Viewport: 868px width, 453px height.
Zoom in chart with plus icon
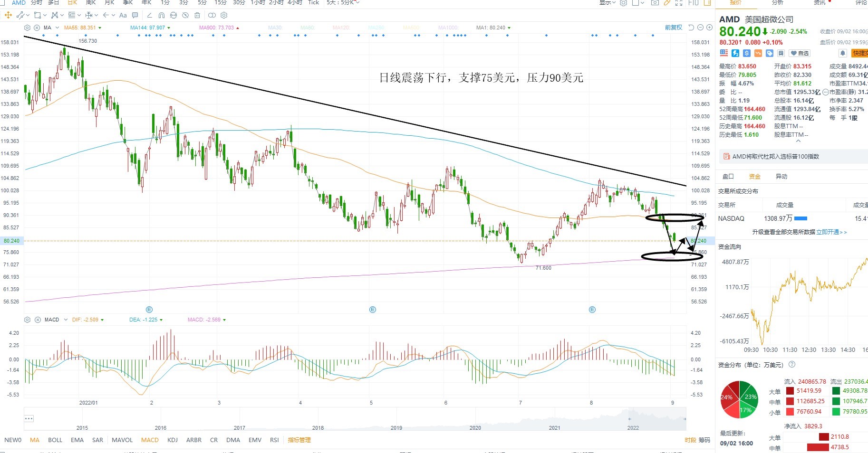coord(709,28)
